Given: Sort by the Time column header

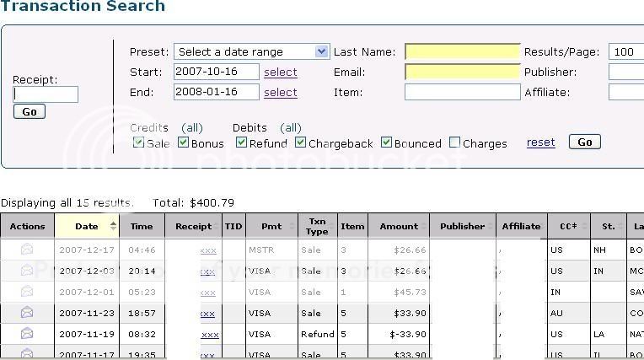Looking at the screenshot, I should tap(142, 226).
